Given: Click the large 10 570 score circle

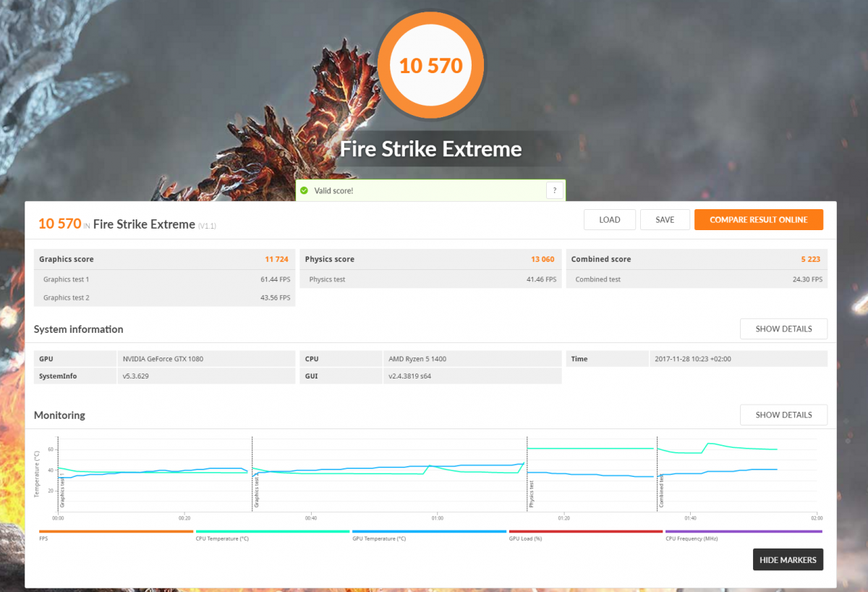Looking at the screenshot, I should (x=430, y=66).
